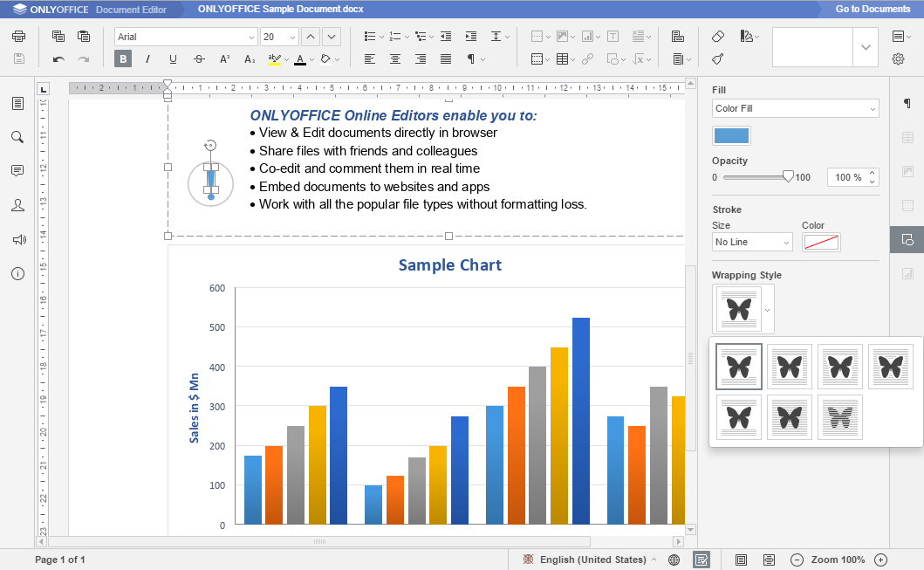Click the Undo arrow
This screenshot has width=924, height=570.
coord(58,59)
